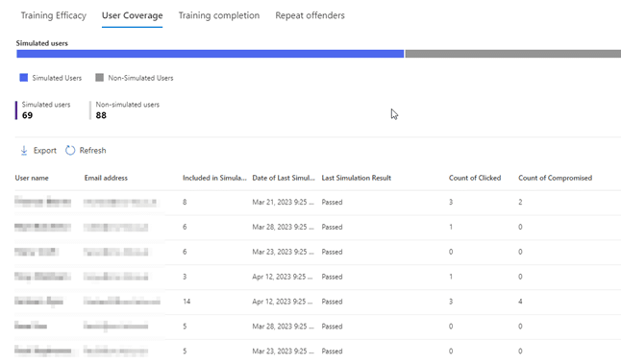Click the Export button label
The height and width of the screenshot is (364, 621).
45,151
